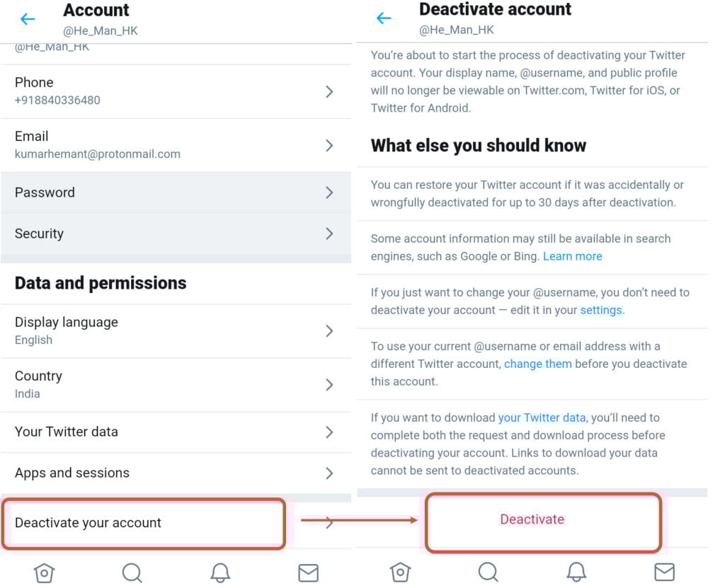The width and height of the screenshot is (725, 588).
Task: Open Messages envelope in left screen's bottom bar
Action: [x=309, y=572]
